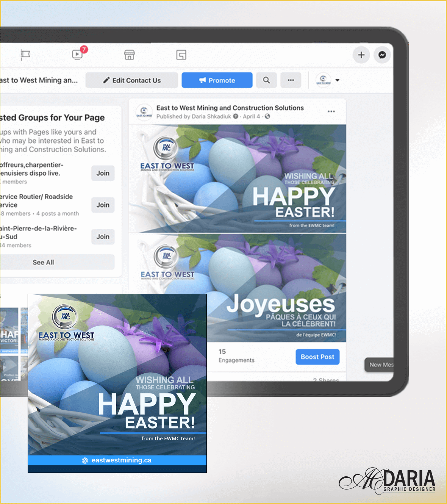Click the East to West page name link in post
The image size is (447, 504).
[230, 108]
